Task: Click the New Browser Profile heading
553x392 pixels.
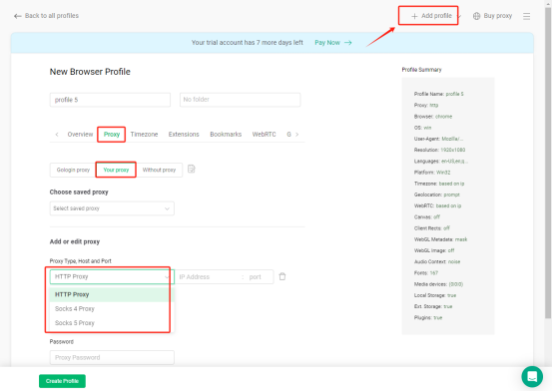Action: tap(90, 72)
